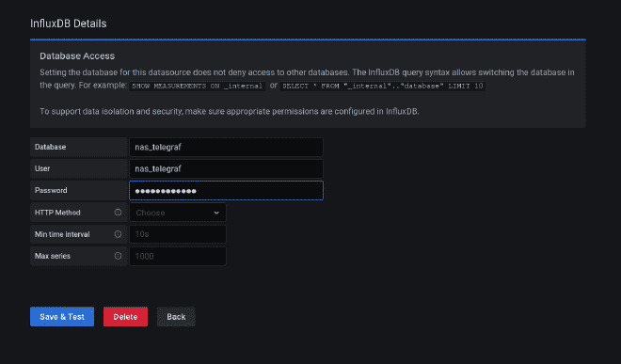
Task: Click the Max series input
Action: pos(178,256)
